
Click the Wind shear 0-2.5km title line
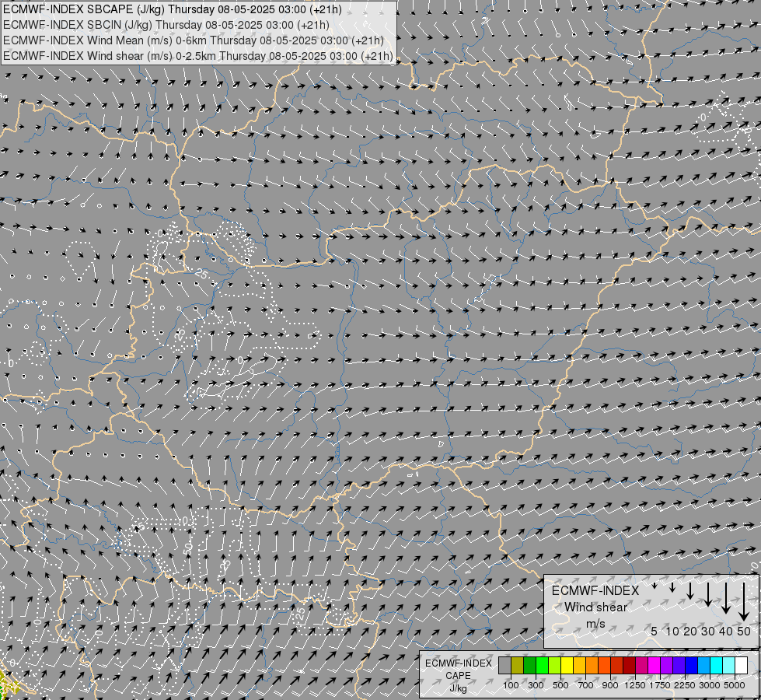(198, 56)
